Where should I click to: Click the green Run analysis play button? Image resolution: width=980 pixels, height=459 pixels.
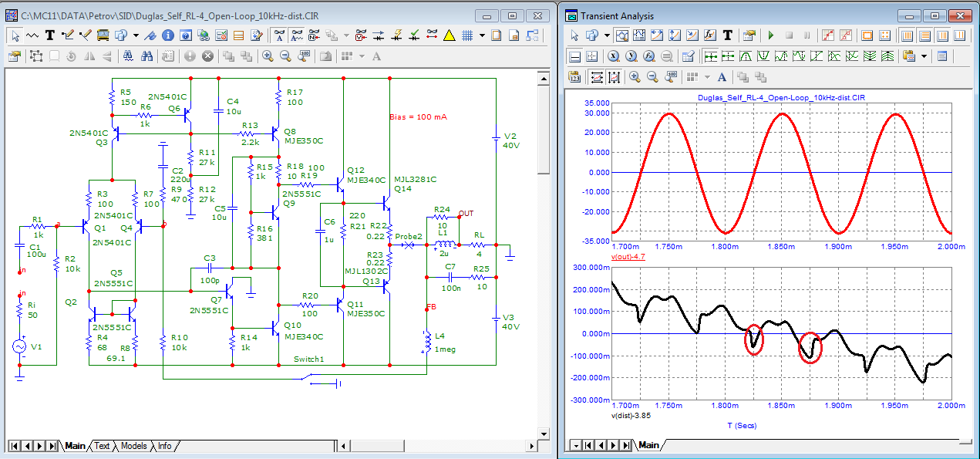pyautogui.click(x=770, y=35)
